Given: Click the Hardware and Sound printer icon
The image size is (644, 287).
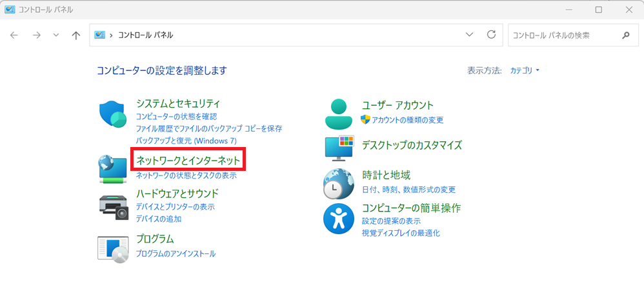Looking at the screenshot, I should point(114,206).
